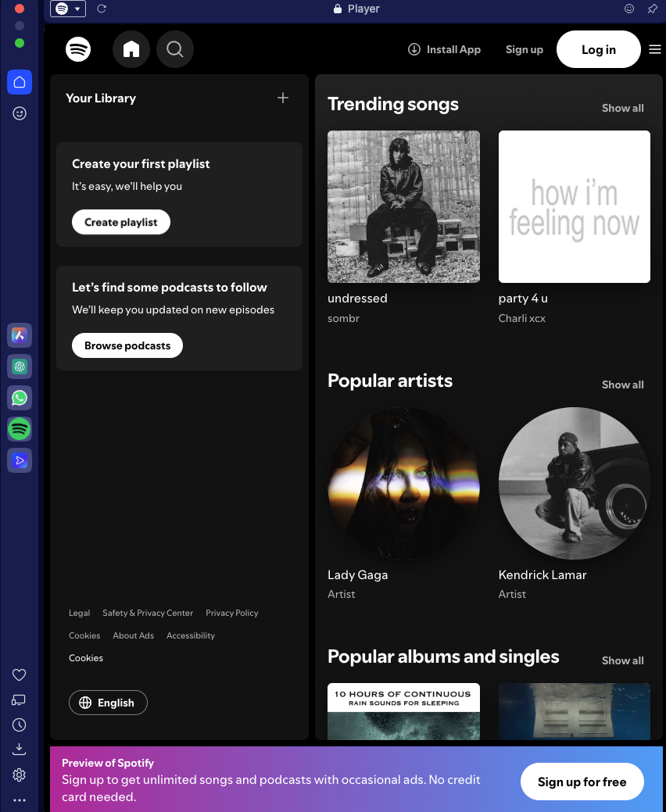Open Safety & Privacy Center link

[x=148, y=613]
